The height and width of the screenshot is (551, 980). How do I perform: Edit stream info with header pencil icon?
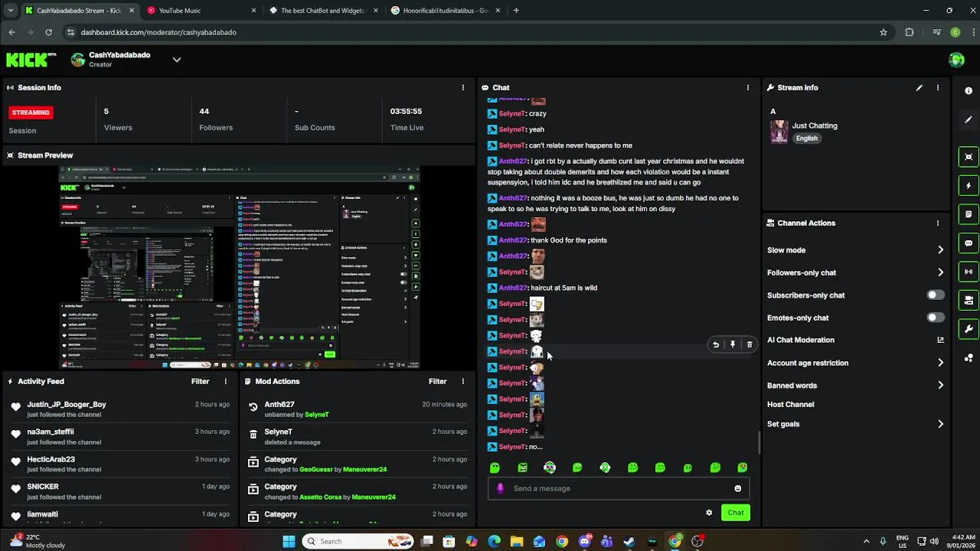pos(920,87)
